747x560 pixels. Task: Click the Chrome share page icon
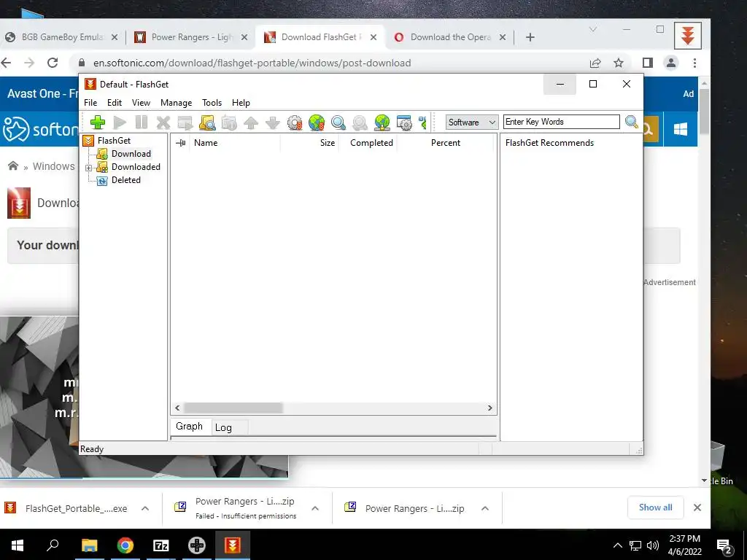point(595,63)
